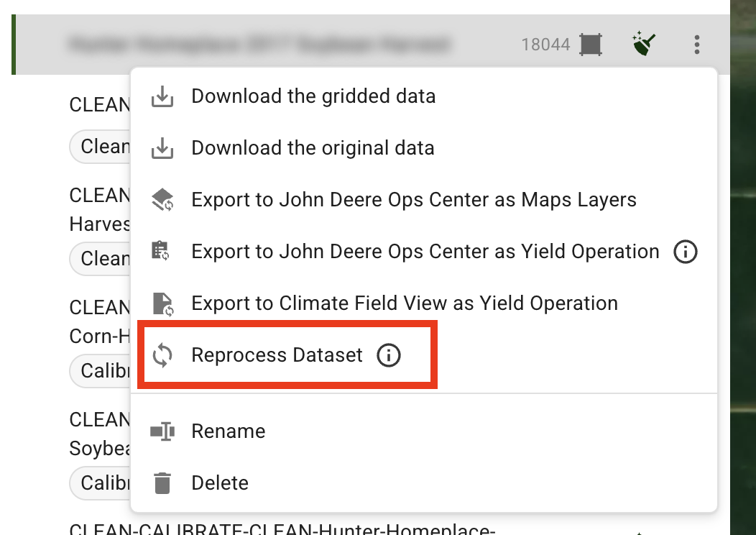Click the boundary square icon next to 18044
Image resolution: width=756 pixels, height=535 pixels.
(x=591, y=44)
